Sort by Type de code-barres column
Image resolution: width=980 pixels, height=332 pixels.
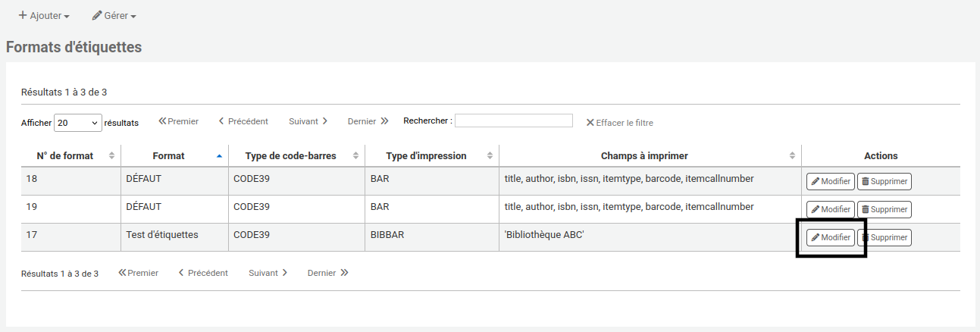pyautogui.click(x=296, y=155)
